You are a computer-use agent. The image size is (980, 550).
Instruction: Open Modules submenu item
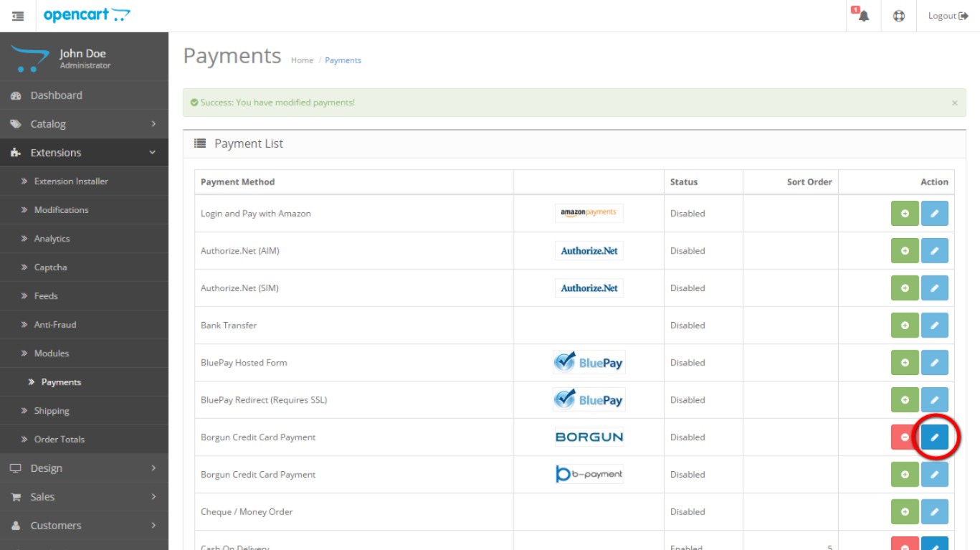(x=84, y=354)
